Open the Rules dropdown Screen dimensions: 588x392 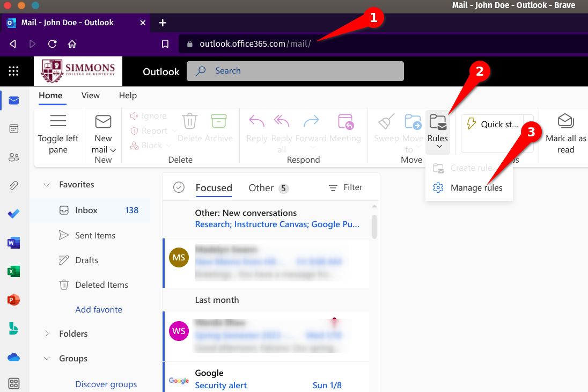tap(438, 133)
